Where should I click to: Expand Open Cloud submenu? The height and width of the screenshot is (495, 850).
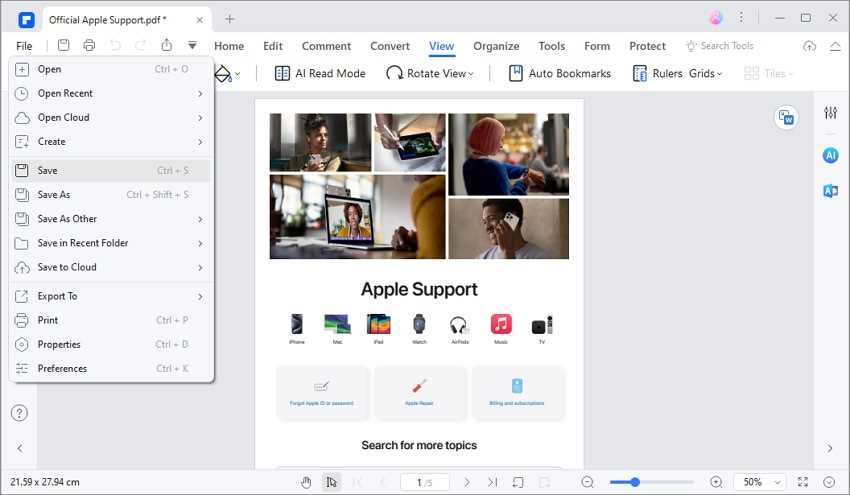pyautogui.click(x=110, y=117)
